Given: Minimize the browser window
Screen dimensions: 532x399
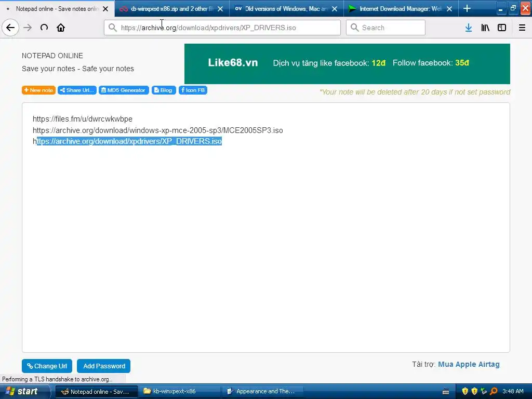Looking at the screenshot, I should [500, 8].
